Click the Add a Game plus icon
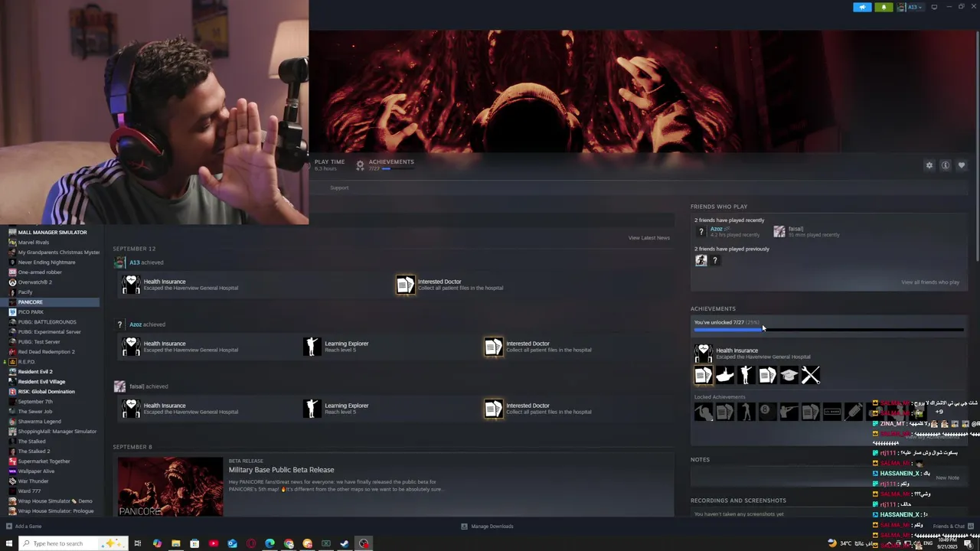 tap(9, 527)
